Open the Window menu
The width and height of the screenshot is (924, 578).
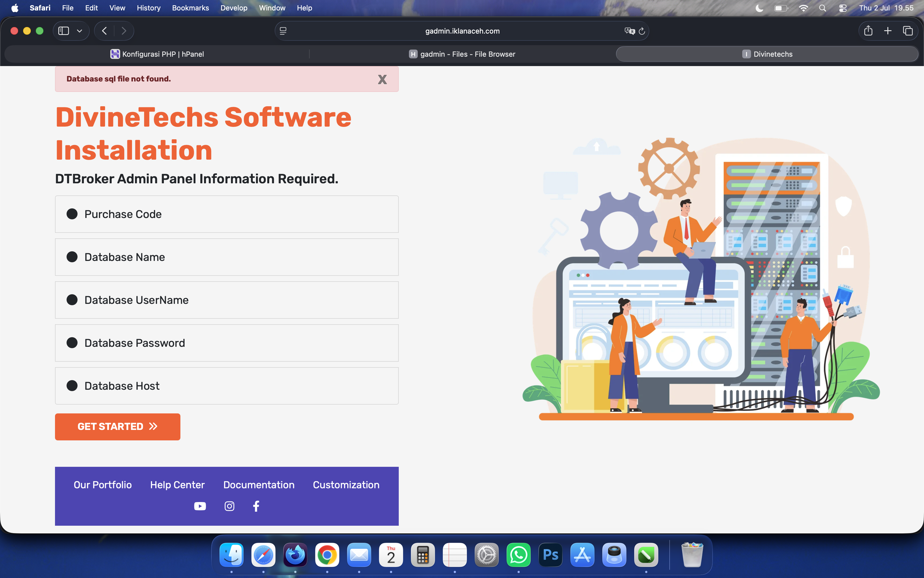click(x=272, y=8)
